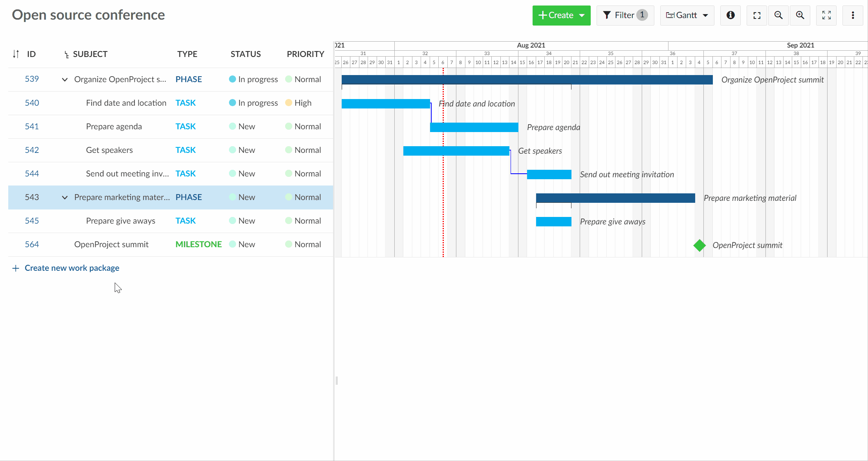Click the OpenProject summit milestone diamond

(699, 245)
